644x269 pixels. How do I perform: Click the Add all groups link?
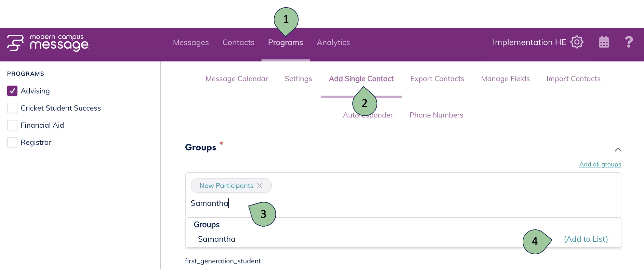pos(600,165)
